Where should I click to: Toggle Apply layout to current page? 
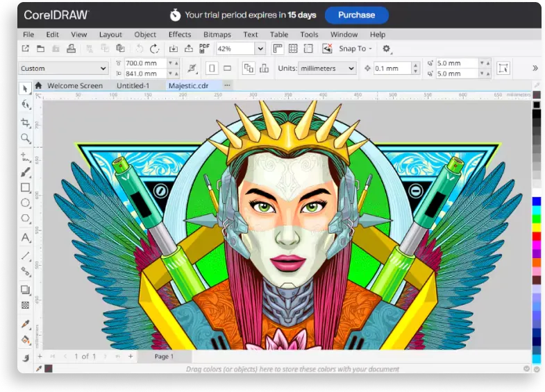point(264,69)
